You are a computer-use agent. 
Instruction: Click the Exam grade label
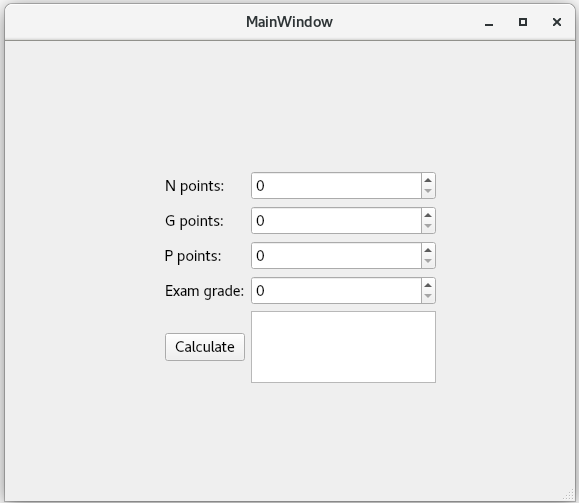pyautogui.click(x=204, y=291)
